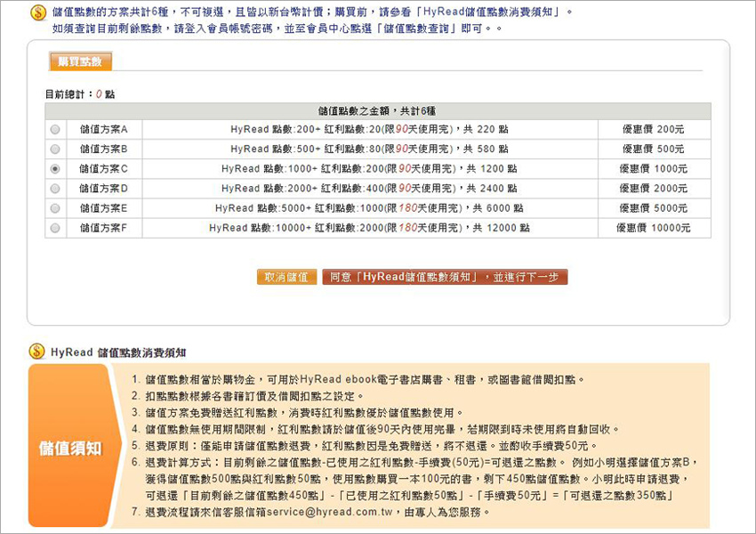Select the 儲值方案E radio button

pyautogui.click(x=55, y=208)
